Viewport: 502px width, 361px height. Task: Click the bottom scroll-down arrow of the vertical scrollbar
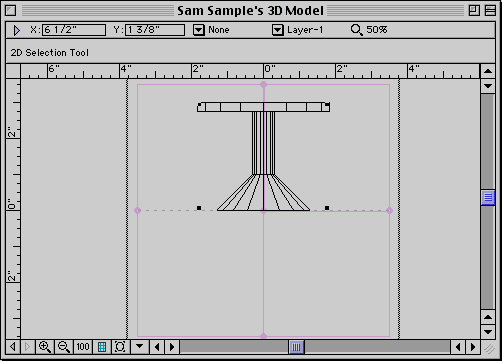(x=488, y=332)
